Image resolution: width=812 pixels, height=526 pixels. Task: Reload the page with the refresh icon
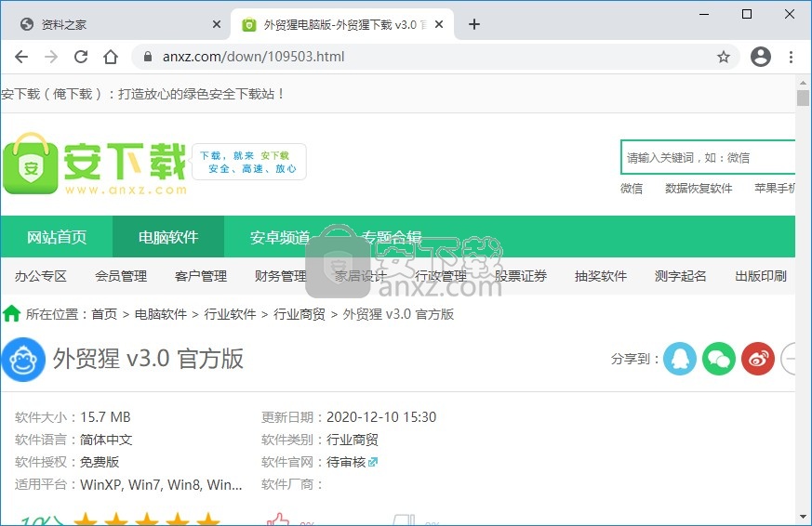coord(81,57)
